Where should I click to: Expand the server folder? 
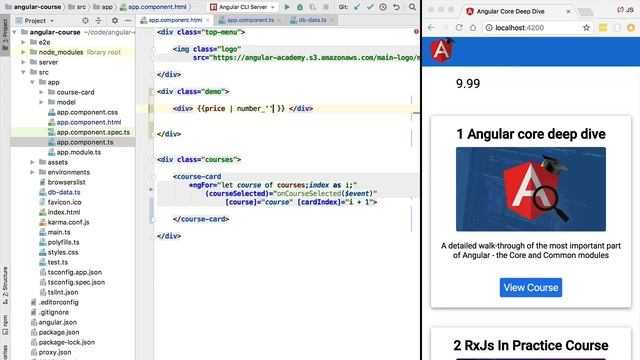click(x=23, y=62)
